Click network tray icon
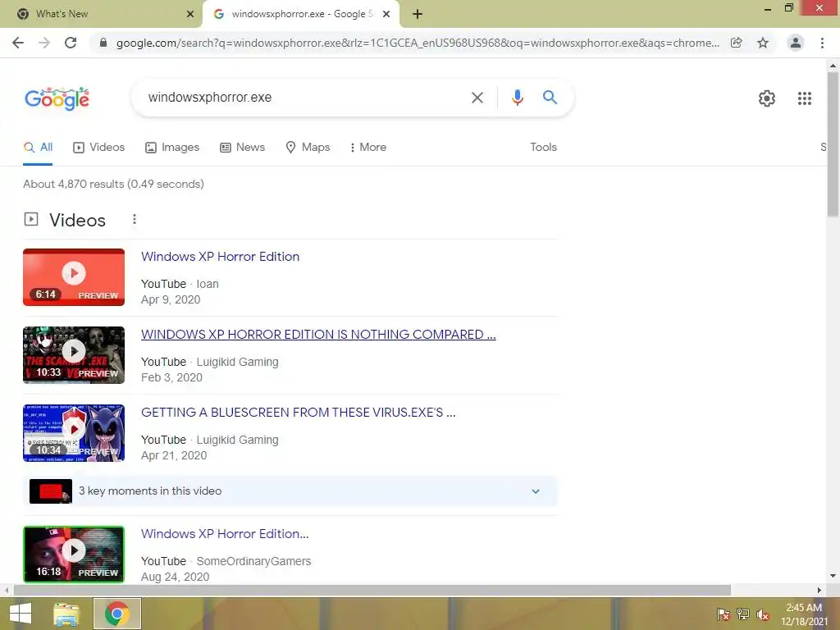The image size is (840, 630). tap(743, 614)
